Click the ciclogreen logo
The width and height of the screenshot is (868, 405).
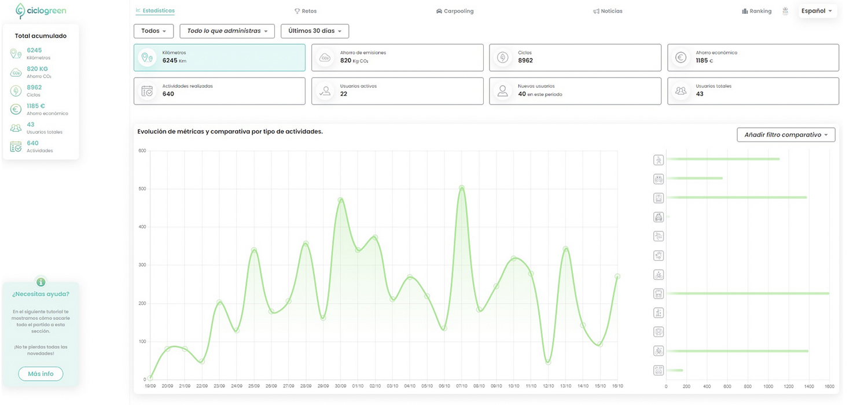pos(41,11)
